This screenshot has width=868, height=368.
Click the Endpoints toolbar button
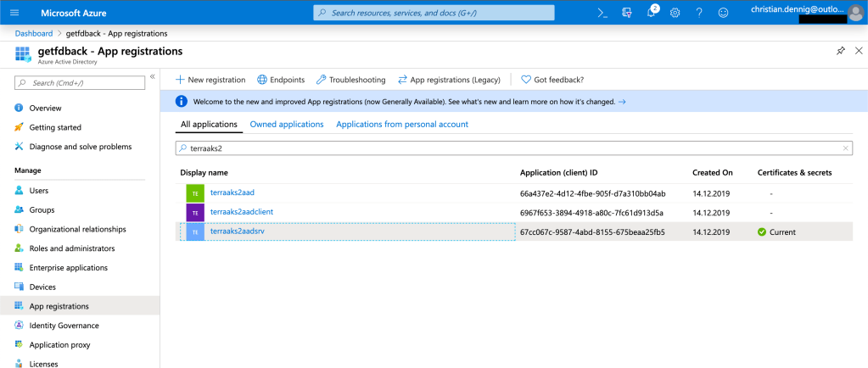point(281,80)
